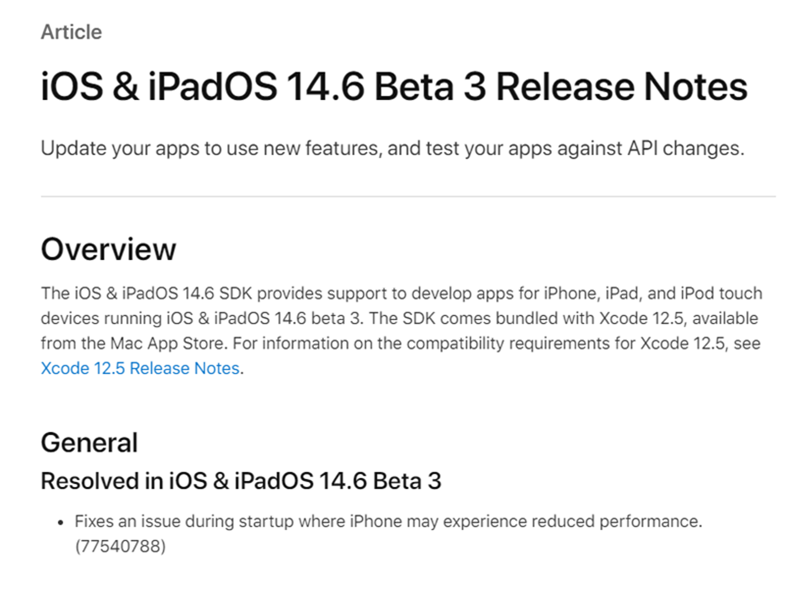Click the words Mac App Store in the overview
The width and height of the screenshot is (785, 589).
point(167,344)
